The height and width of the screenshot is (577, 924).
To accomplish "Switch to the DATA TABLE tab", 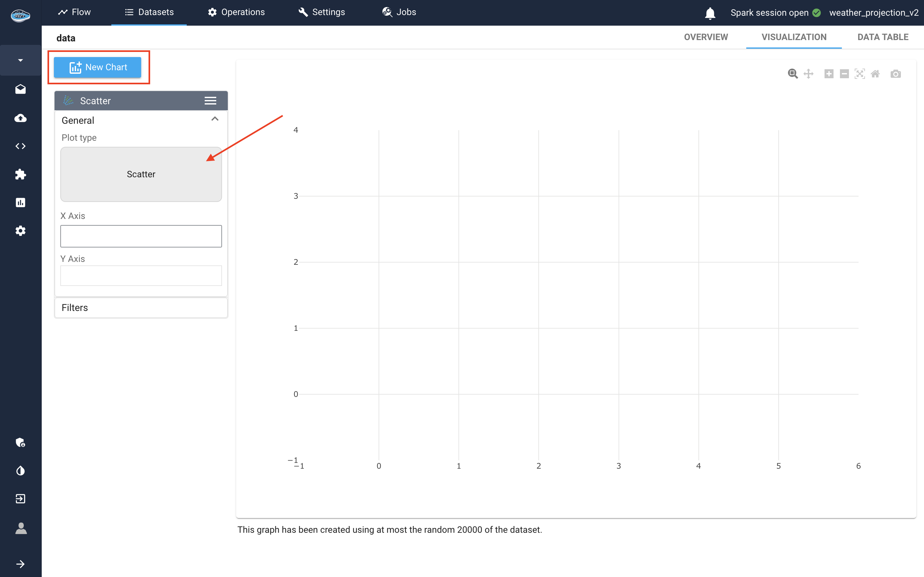I will 882,37.
